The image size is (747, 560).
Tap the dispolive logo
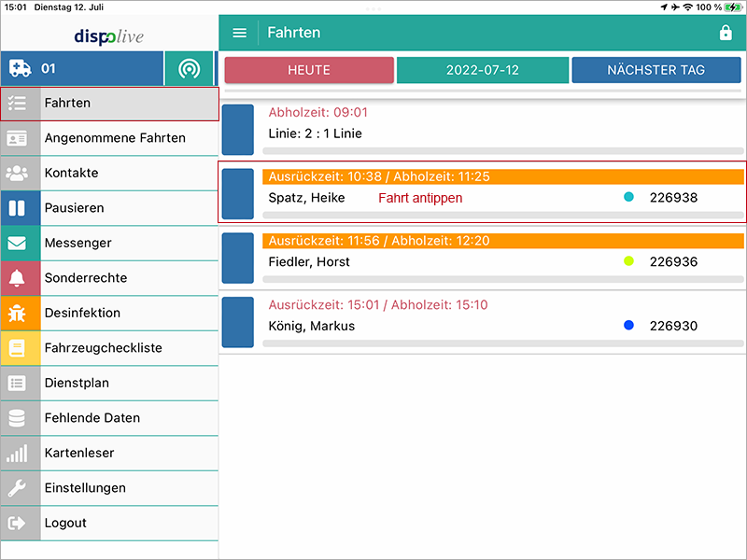click(108, 36)
